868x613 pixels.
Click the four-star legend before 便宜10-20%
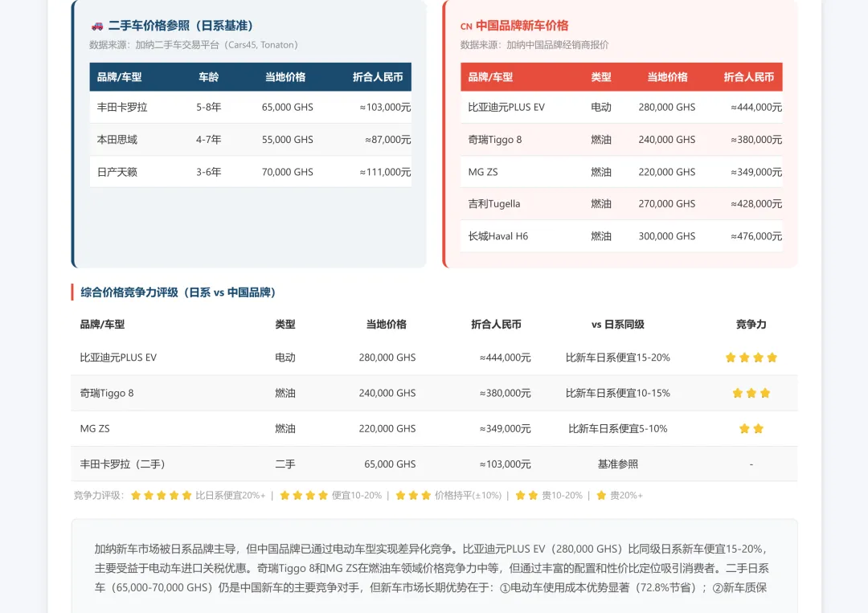pos(304,495)
